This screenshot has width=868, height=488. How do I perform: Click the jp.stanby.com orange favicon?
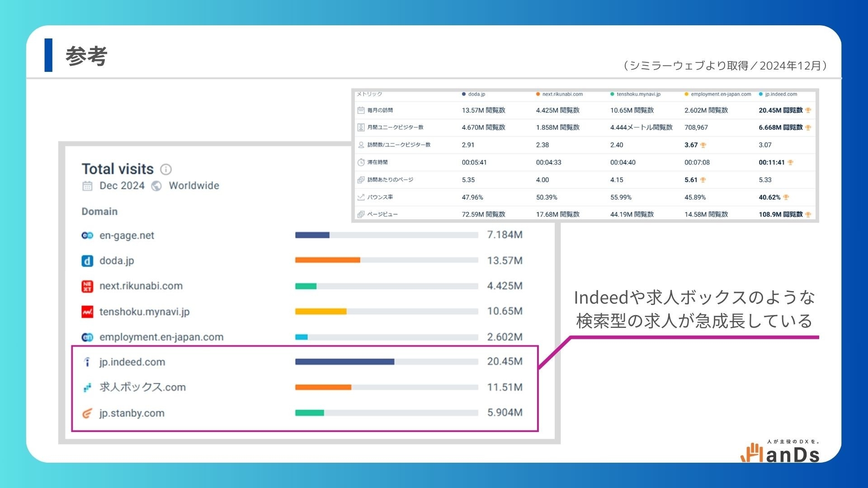click(87, 413)
